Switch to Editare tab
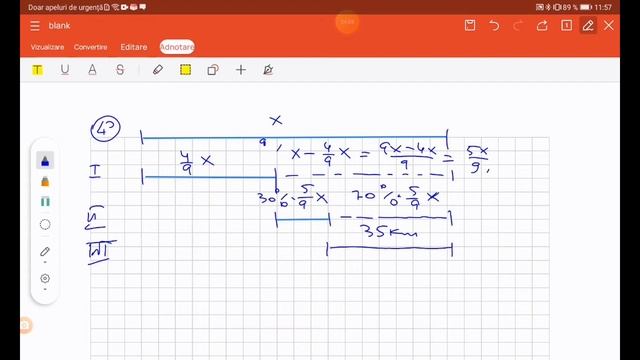 click(134, 47)
